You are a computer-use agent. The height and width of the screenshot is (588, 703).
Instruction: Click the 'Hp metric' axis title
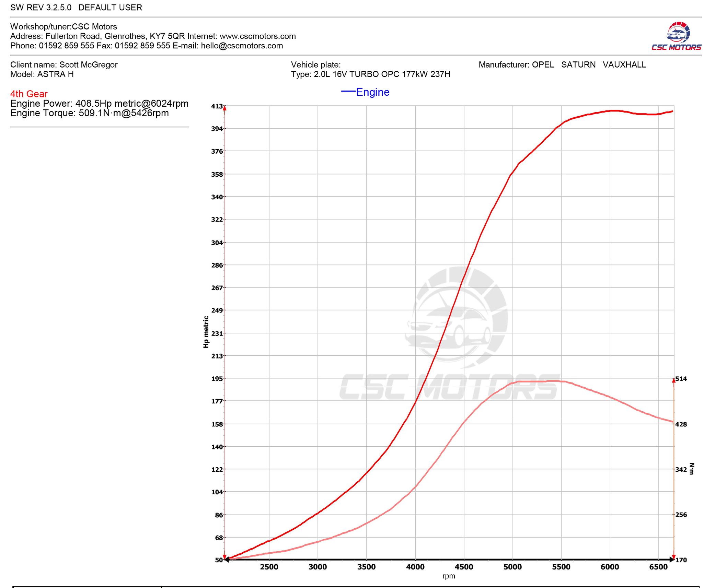pos(206,332)
